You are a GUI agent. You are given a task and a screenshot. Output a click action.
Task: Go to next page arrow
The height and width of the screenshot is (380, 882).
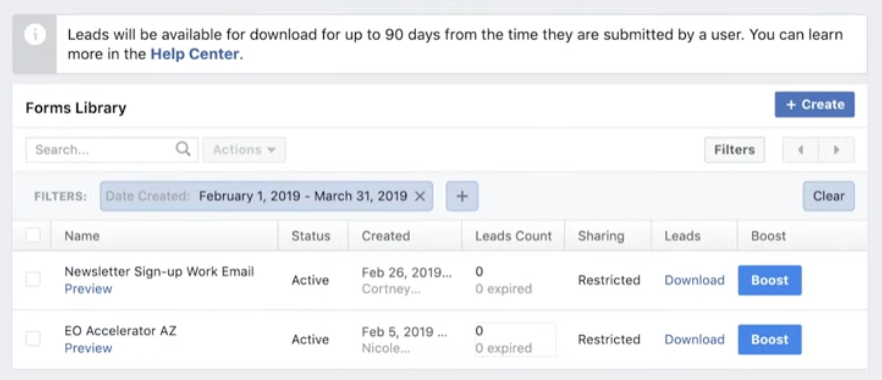(836, 150)
